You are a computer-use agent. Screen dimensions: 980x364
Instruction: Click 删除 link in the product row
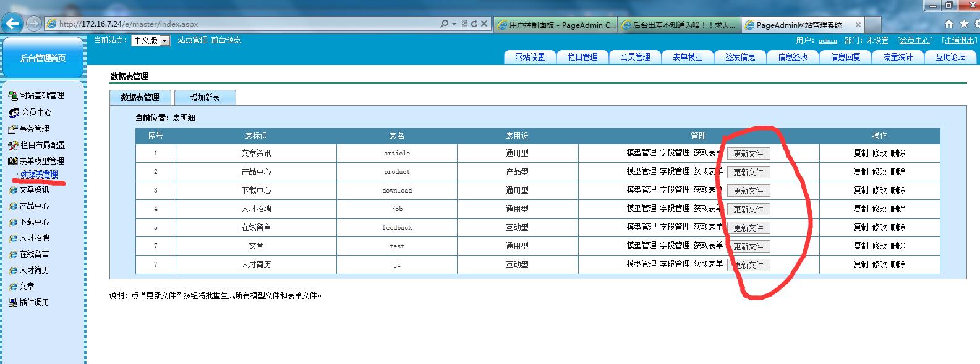(898, 171)
